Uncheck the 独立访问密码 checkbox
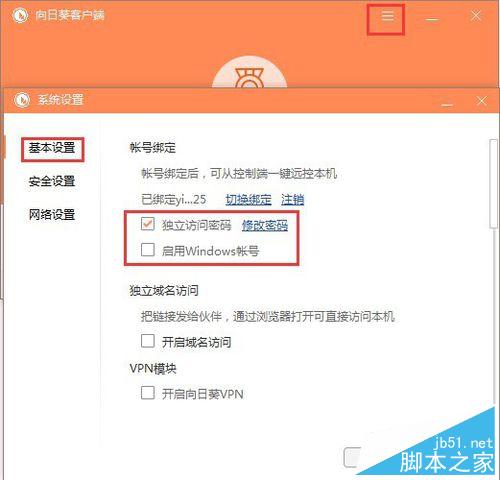 pos(148,224)
